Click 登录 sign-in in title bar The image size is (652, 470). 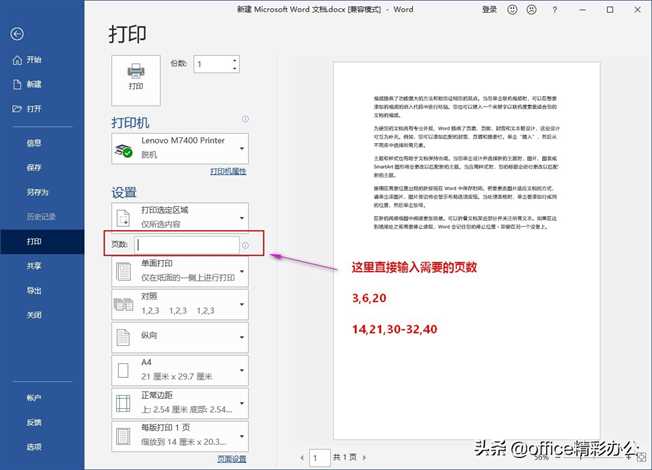click(x=489, y=9)
